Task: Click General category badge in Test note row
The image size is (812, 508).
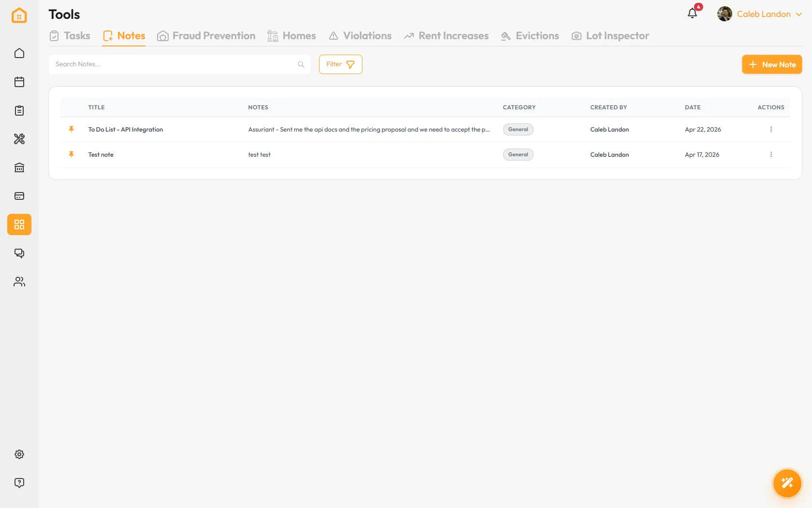Action: point(518,154)
